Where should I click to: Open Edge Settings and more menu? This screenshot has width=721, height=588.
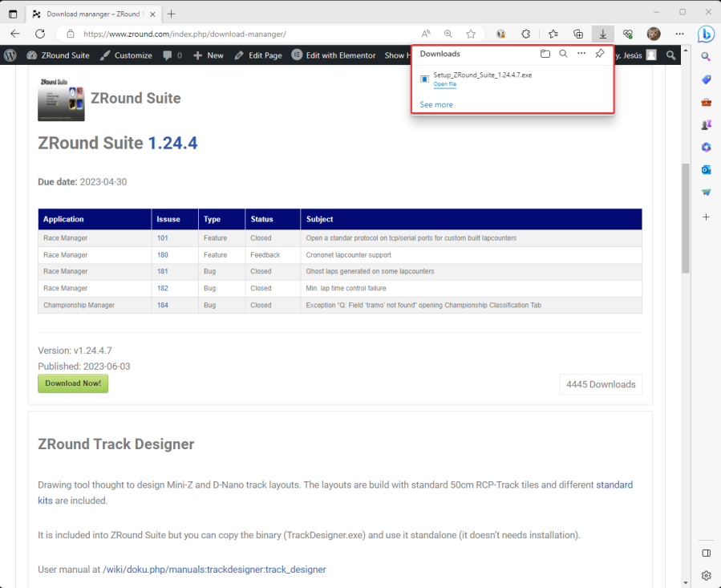coord(679,34)
